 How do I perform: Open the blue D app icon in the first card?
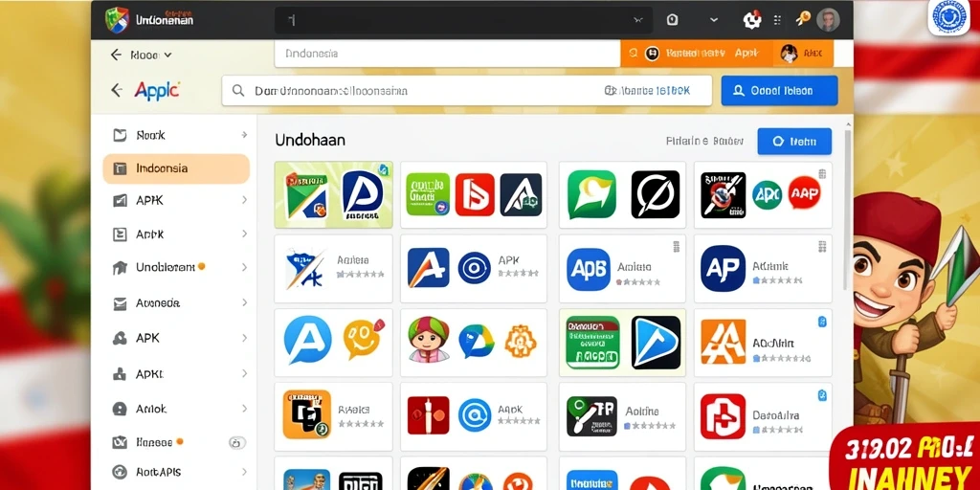pyautogui.click(x=363, y=194)
